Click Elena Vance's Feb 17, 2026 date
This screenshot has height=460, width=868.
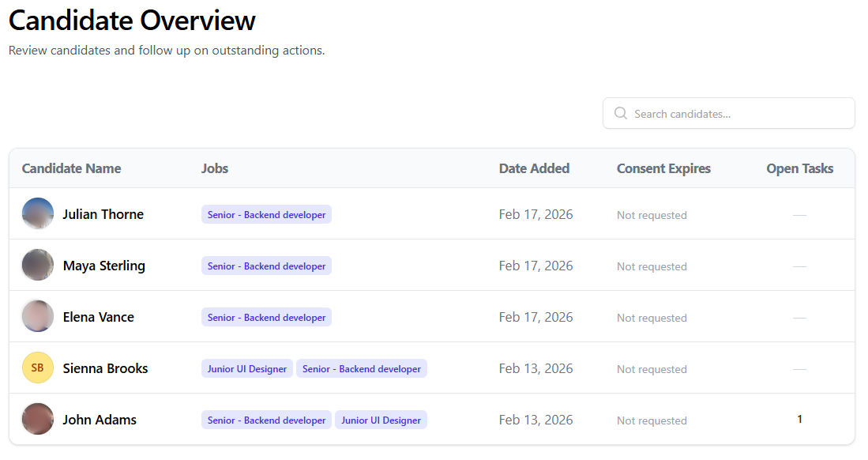pos(535,317)
